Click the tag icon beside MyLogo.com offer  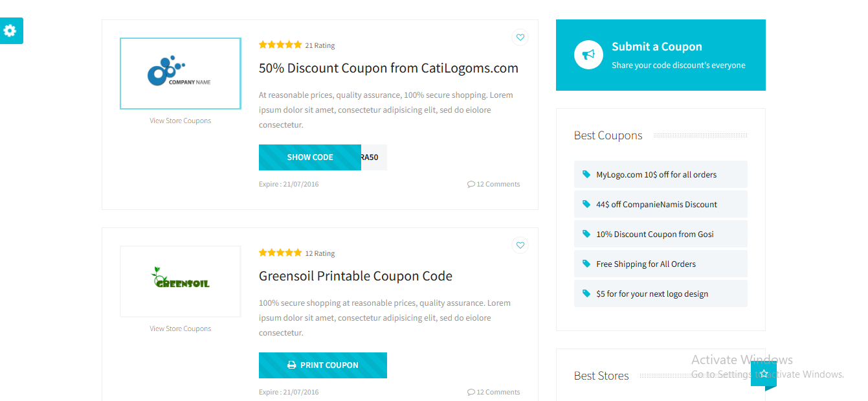coord(586,174)
